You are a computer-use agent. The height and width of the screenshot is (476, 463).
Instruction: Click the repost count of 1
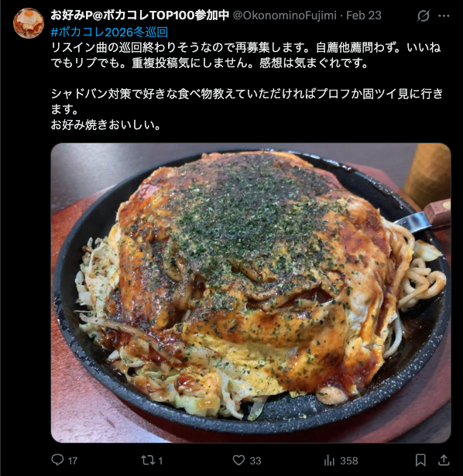(160, 461)
